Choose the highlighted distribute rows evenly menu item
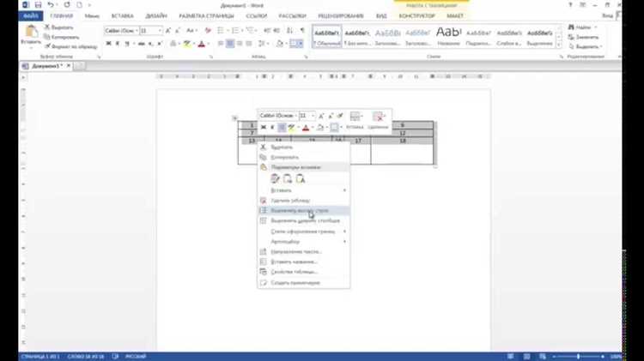 (x=304, y=210)
